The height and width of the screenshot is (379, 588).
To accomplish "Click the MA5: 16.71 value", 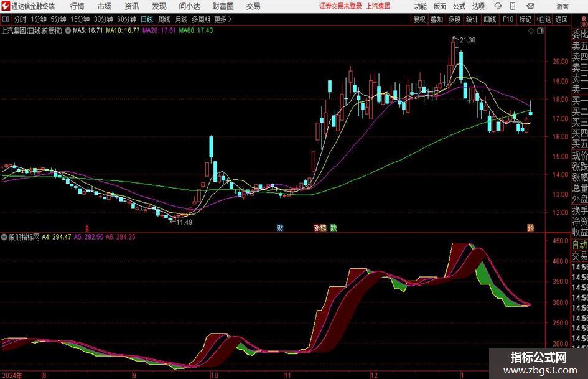I will tap(88, 30).
